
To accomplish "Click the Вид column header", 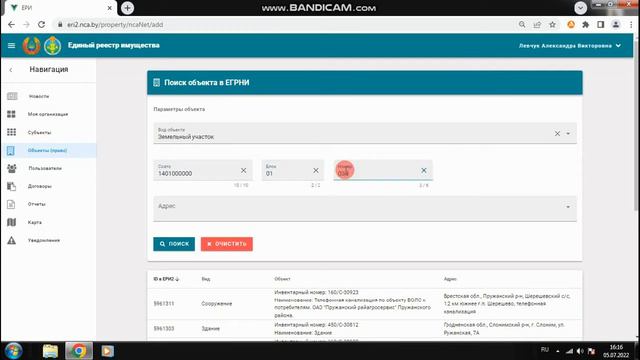I will [206, 279].
